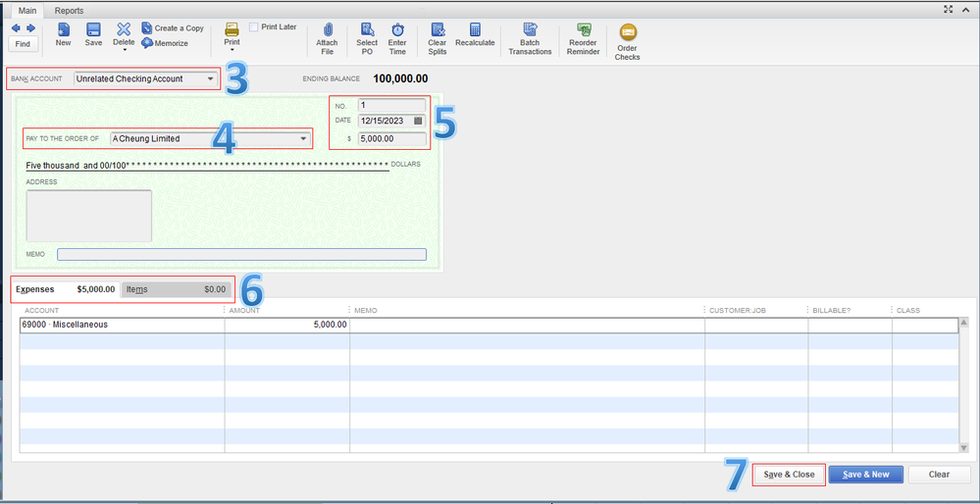Select the Expenses tab
Screen dimensions: 980x504
[65, 289]
